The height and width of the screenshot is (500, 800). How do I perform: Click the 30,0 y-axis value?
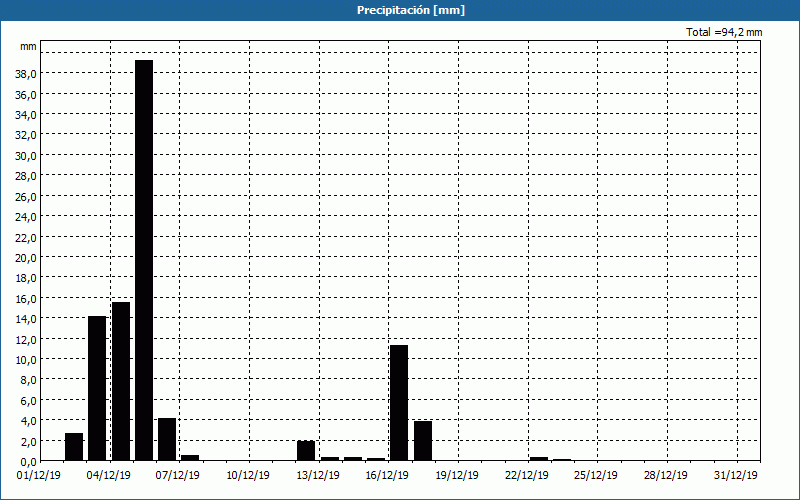point(26,156)
